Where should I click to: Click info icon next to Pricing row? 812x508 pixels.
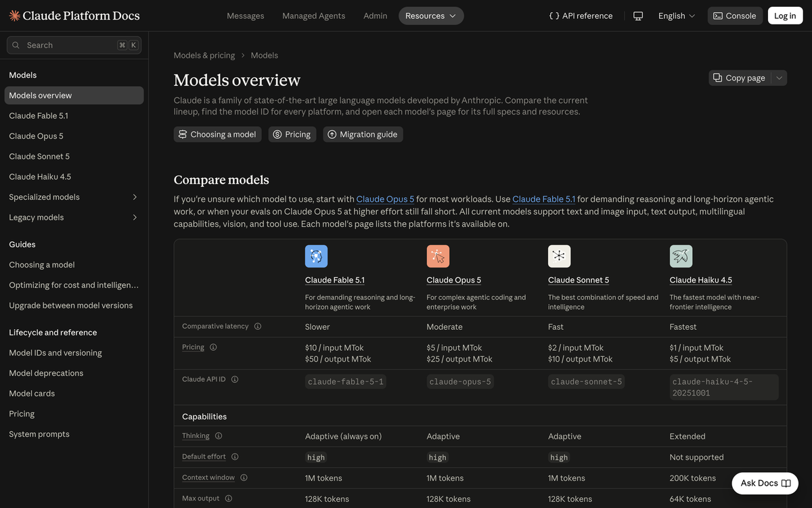213,347
